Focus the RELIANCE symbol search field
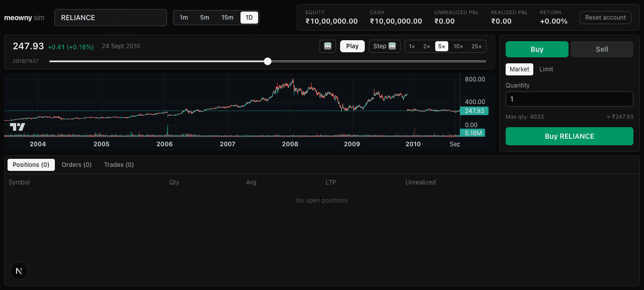 [x=111, y=18]
